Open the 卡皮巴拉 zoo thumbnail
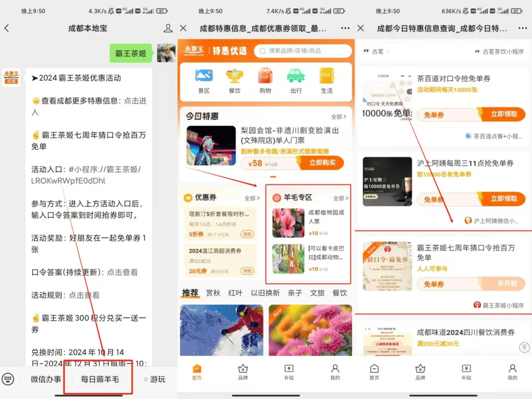 tap(288, 259)
